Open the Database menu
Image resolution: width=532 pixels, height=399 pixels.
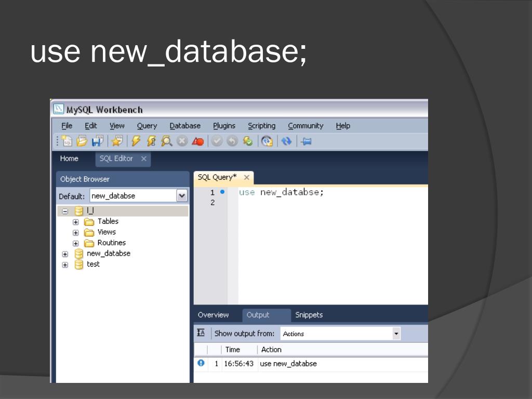tap(185, 126)
